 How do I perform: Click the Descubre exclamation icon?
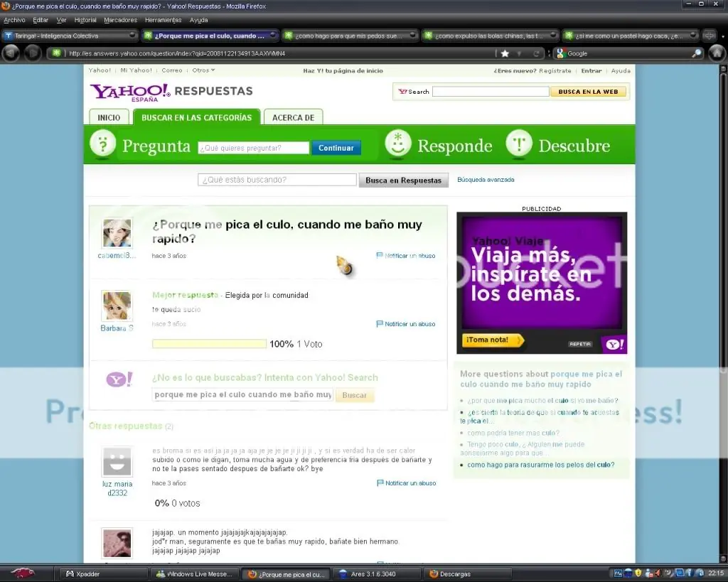point(518,144)
